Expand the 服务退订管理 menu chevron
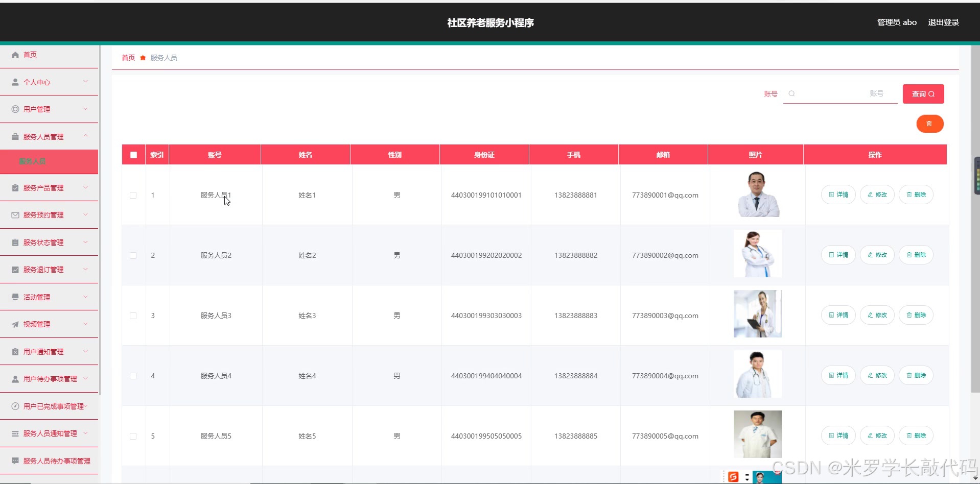The height and width of the screenshot is (484, 980). tap(85, 269)
